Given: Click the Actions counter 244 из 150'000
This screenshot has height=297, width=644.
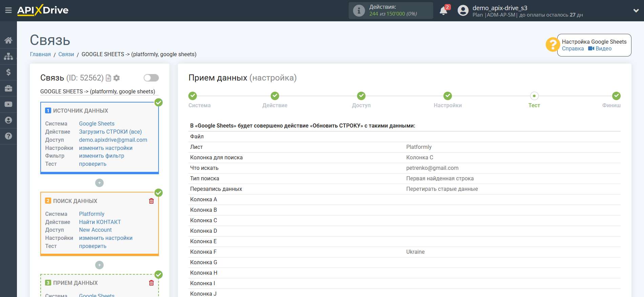Looking at the screenshot, I should [393, 14].
